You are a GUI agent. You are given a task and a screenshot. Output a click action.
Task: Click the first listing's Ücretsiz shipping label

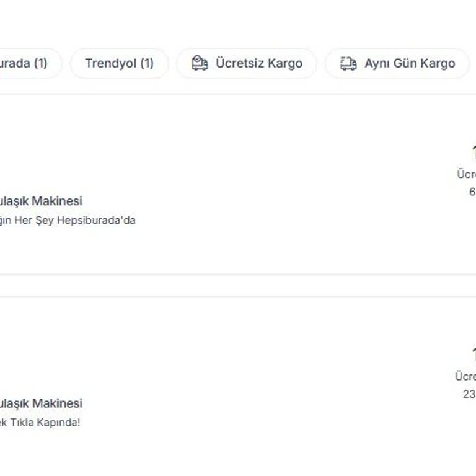(466, 174)
